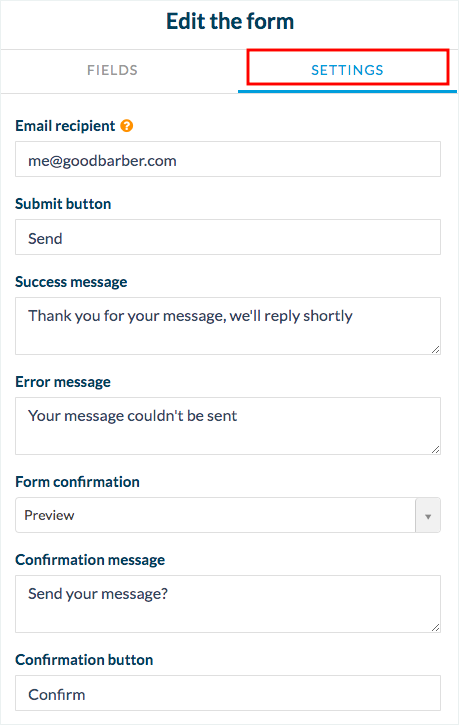Focus the Confirmation button field containing Confirm

tap(228, 693)
